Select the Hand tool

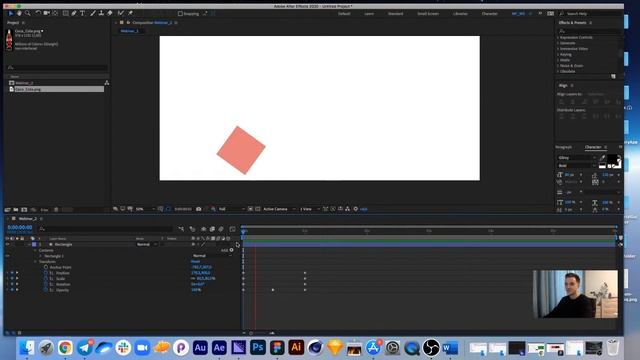pyautogui.click(x=19, y=13)
